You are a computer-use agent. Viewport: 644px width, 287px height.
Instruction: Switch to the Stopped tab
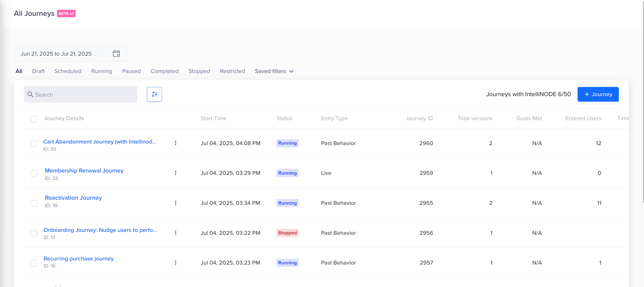click(199, 71)
